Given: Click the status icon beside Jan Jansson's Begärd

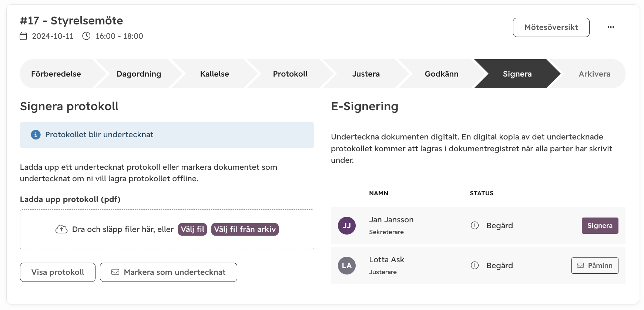Looking at the screenshot, I should 475,226.
